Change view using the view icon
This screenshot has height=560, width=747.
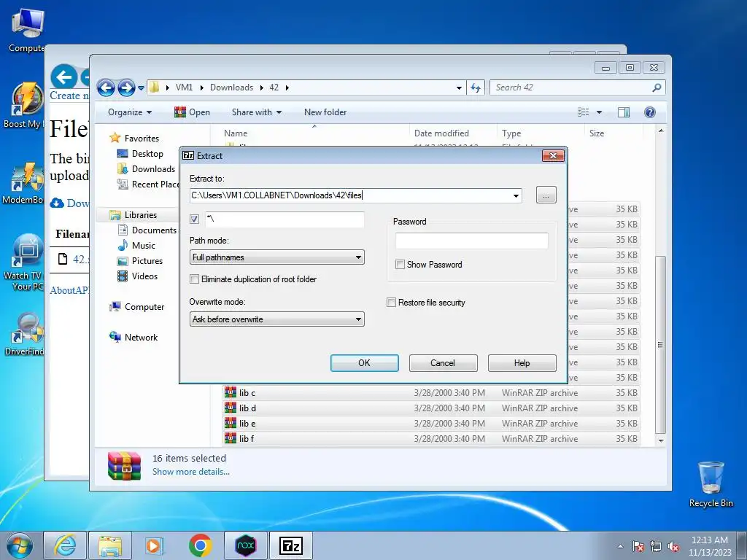coord(584,112)
